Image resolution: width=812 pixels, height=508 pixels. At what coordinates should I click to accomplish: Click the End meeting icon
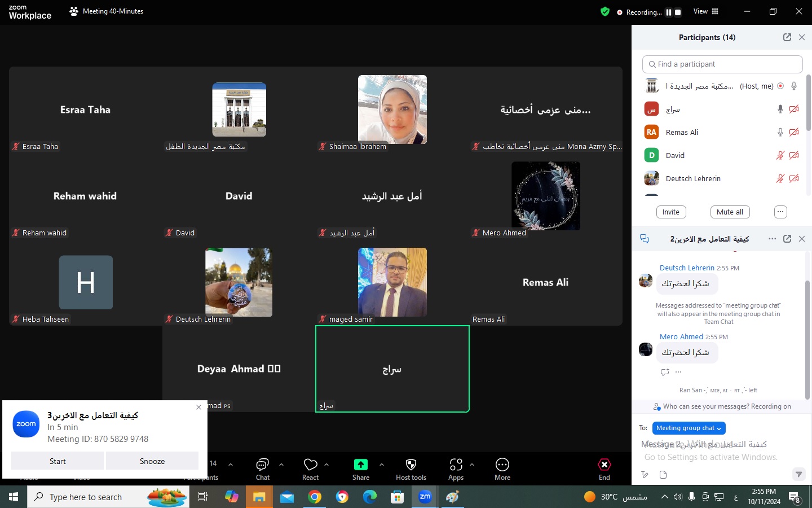604,465
